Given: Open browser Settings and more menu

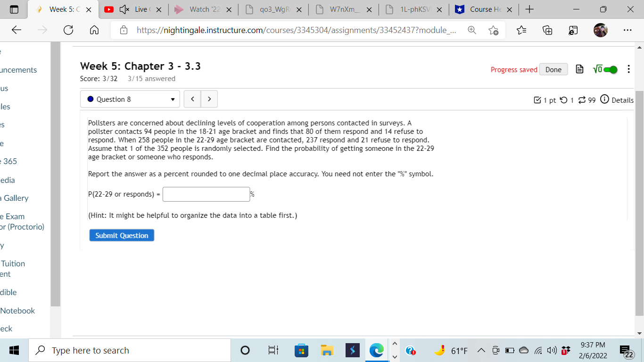Looking at the screenshot, I should [x=627, y=31].
